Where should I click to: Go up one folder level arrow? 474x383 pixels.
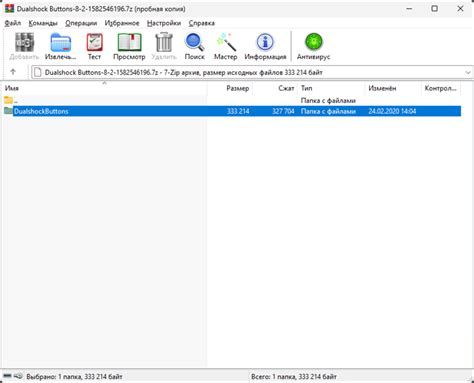(x=13, y=72)
